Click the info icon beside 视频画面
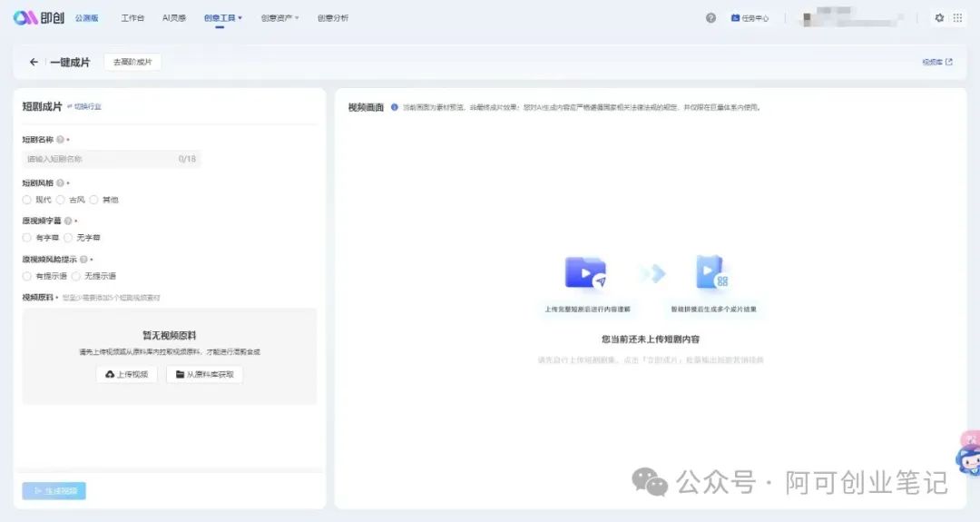Screen dimensions: 980x522 [x=395, y=107]
